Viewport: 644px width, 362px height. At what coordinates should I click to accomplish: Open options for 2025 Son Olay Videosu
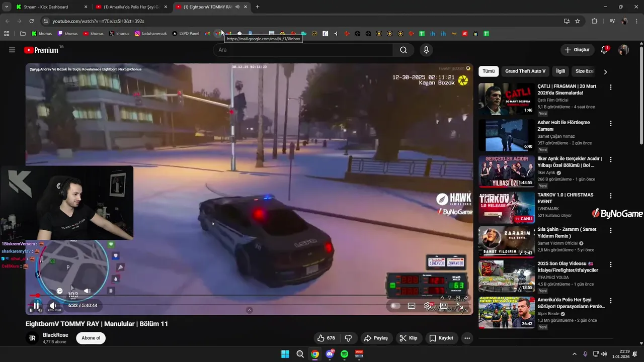tap(611, 264)
